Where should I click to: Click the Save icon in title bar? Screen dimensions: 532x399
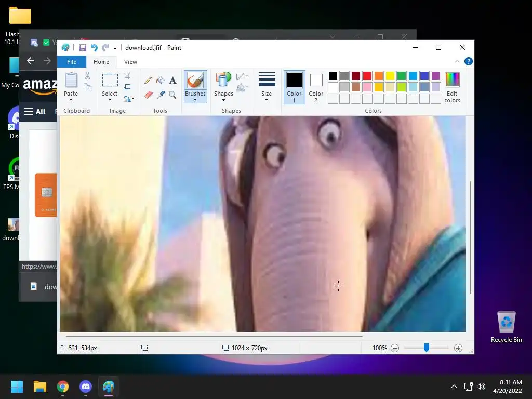(83, 48)
